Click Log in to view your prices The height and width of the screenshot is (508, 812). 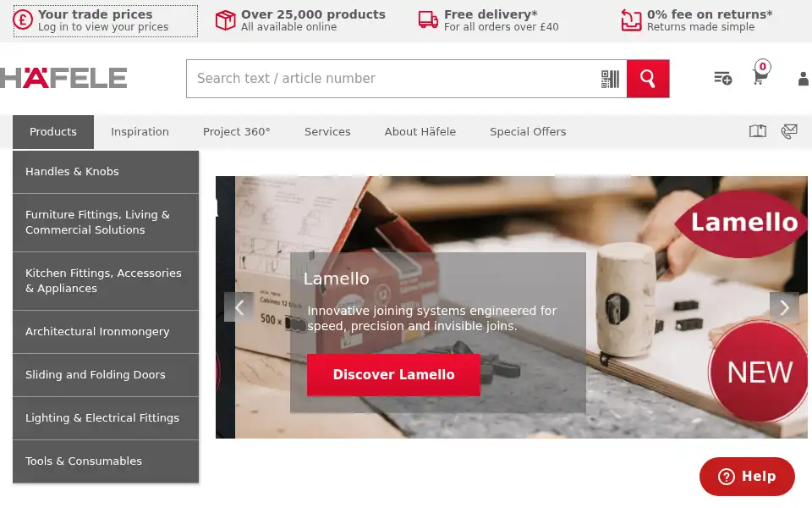point(103,27)
